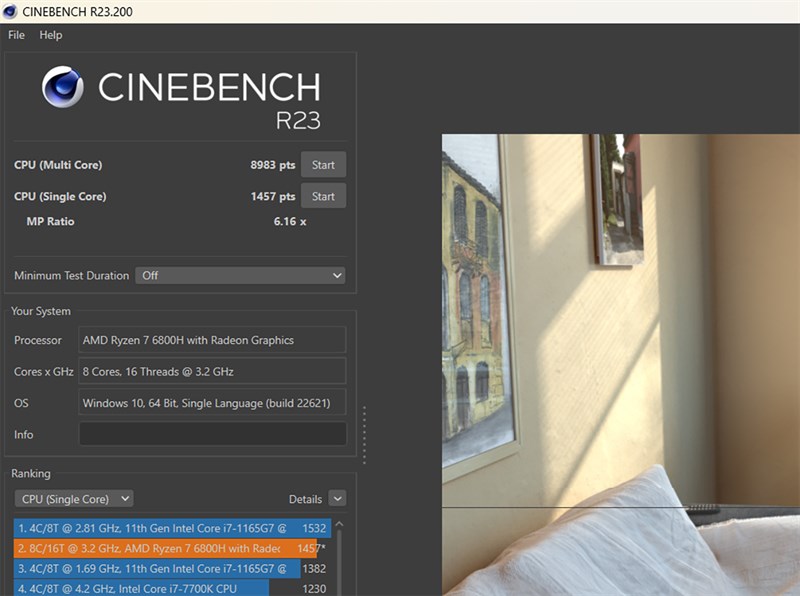The image size is (800, 596).
Task: Select ranking row 4 Intel Core i7-7700K
Action: pos(172,588)
